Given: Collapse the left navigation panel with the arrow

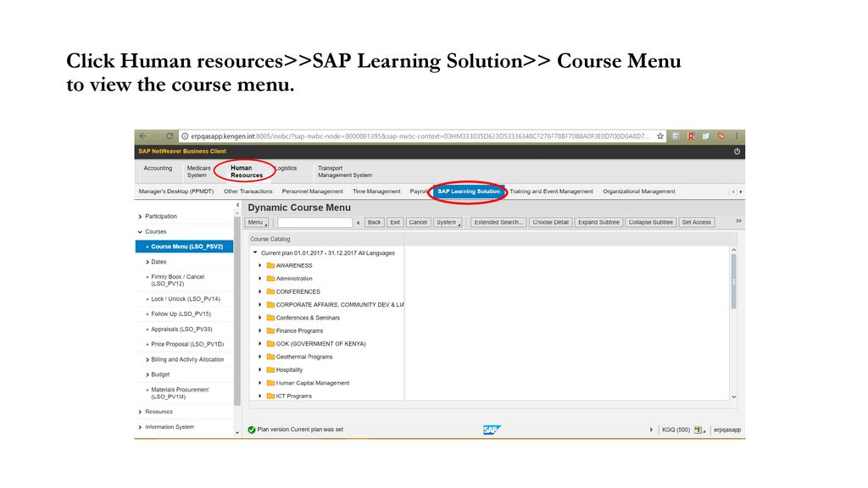Looking at the screenshot, I should [237, 205].
